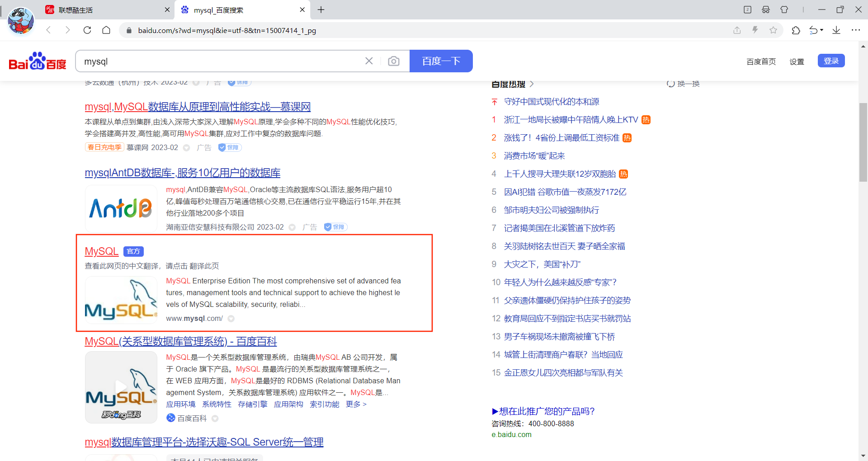Refresh hot list with 换一换

click(684, 84)
